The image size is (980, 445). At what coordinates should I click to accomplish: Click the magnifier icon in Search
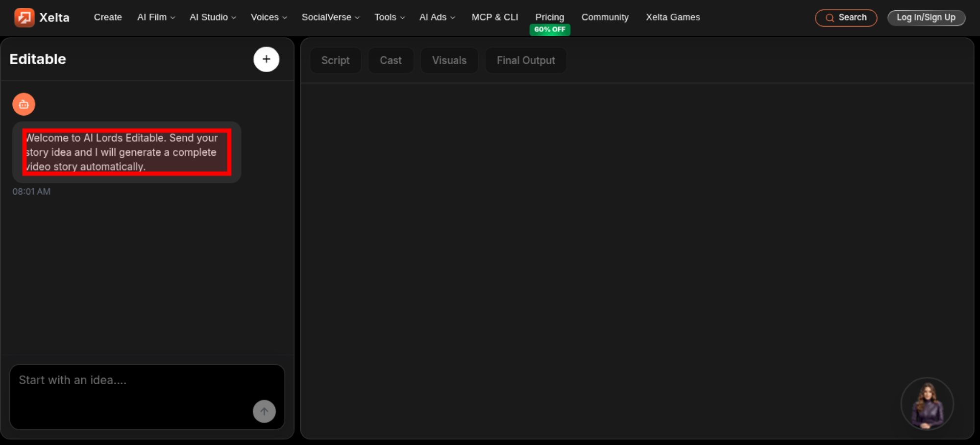830,18
